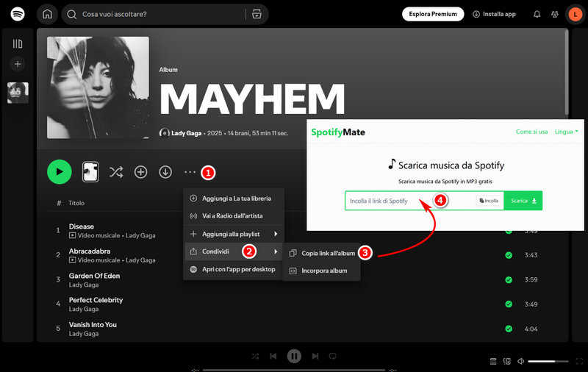Add album to library with plus circle
Image resolution: width=588 pixels, height=372 pixels.
pos(140,172)
